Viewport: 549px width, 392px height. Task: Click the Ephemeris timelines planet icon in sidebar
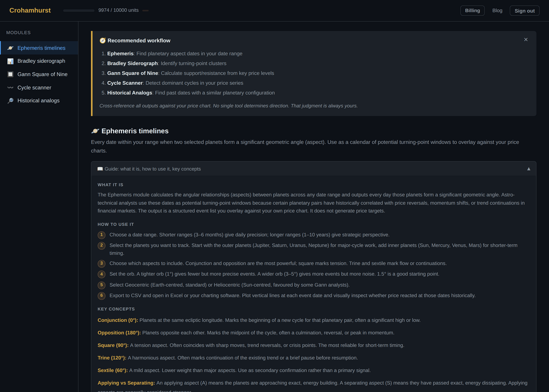pos(11,48)
